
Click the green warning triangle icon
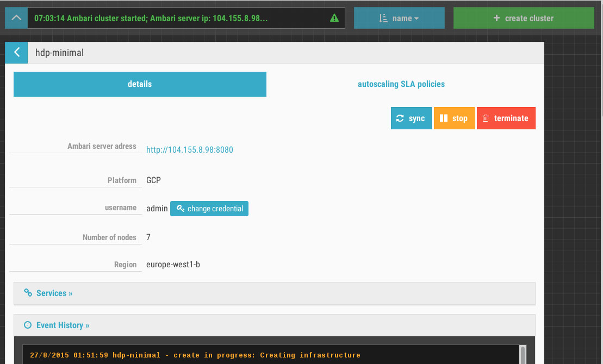click(x=334, y=18)
